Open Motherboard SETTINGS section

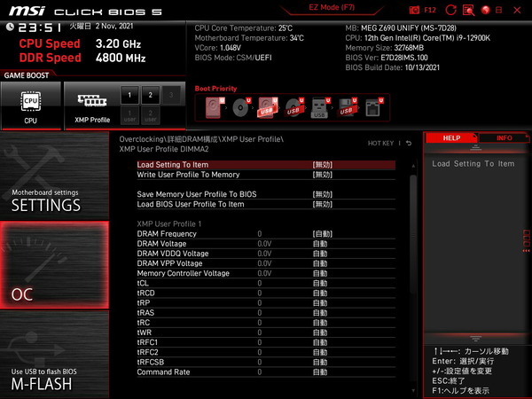coord(54,176)
